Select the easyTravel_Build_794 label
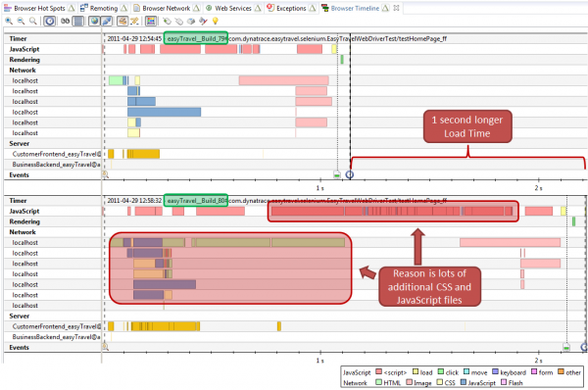588x390 pixels. click(x=196, y=38)
